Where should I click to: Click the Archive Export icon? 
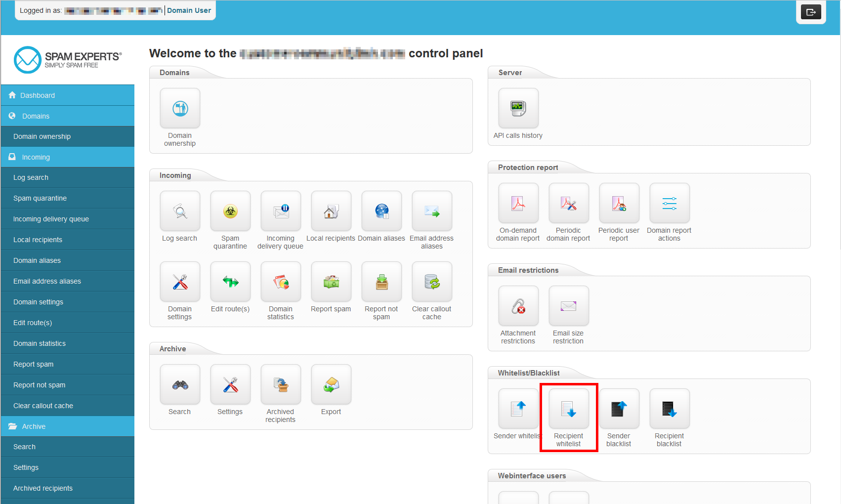tap(331, 385)
